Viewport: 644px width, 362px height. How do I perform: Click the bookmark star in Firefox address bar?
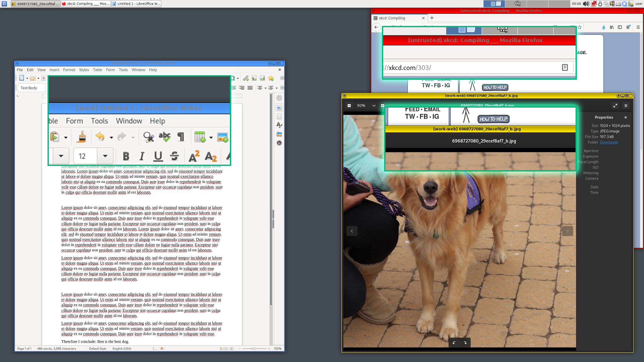point(580,27)
